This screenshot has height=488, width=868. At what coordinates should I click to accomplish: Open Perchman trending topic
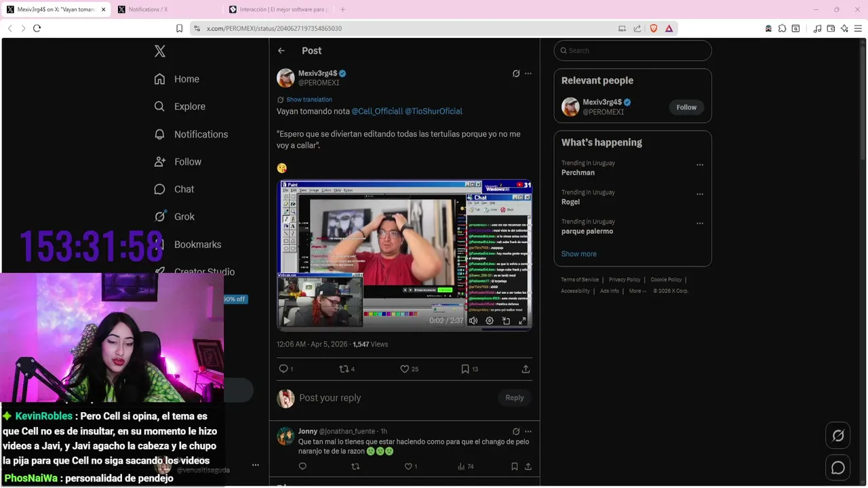coord(578,172)
